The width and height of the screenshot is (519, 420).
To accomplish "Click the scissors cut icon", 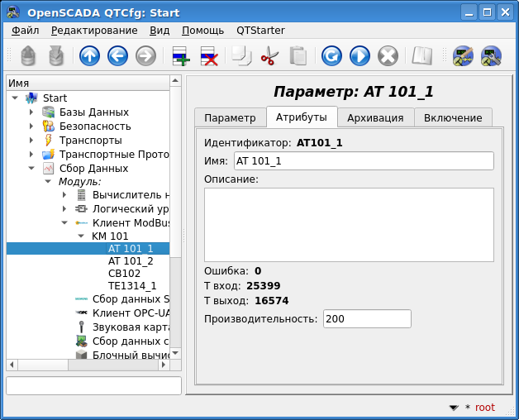I will pos(269,56).
